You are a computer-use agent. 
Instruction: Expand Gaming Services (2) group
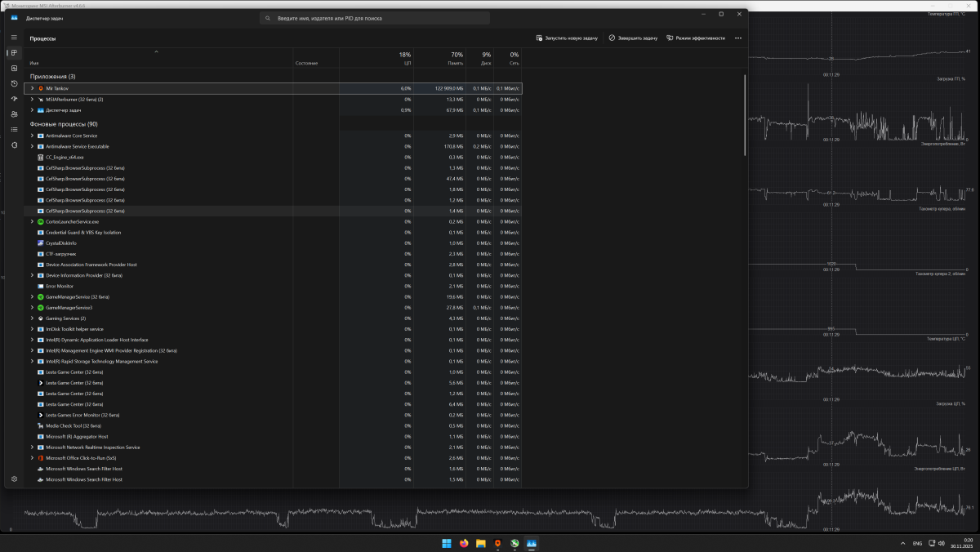(32, 318)
